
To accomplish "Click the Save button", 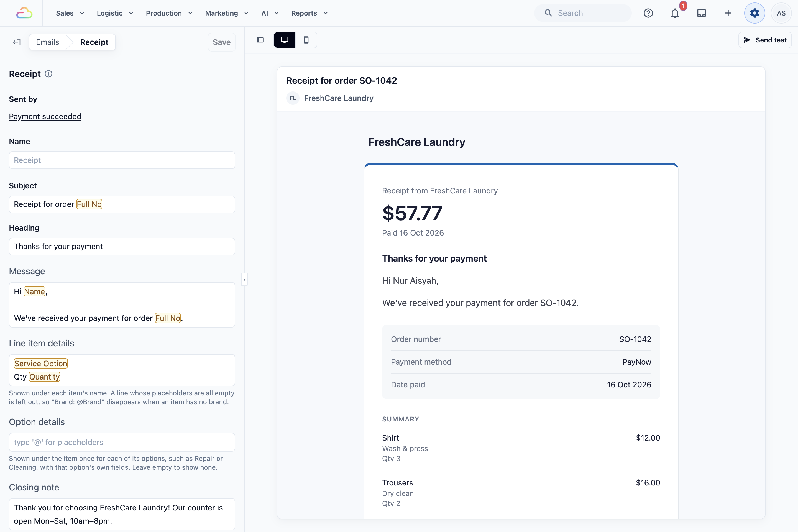I will click(222, 42).
